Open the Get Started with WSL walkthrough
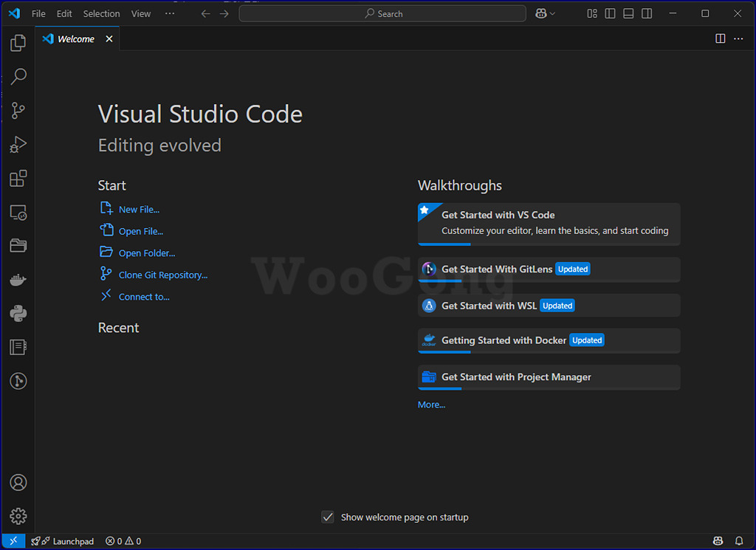Screen dimensions: 756x550 click(x=549, y=306)
